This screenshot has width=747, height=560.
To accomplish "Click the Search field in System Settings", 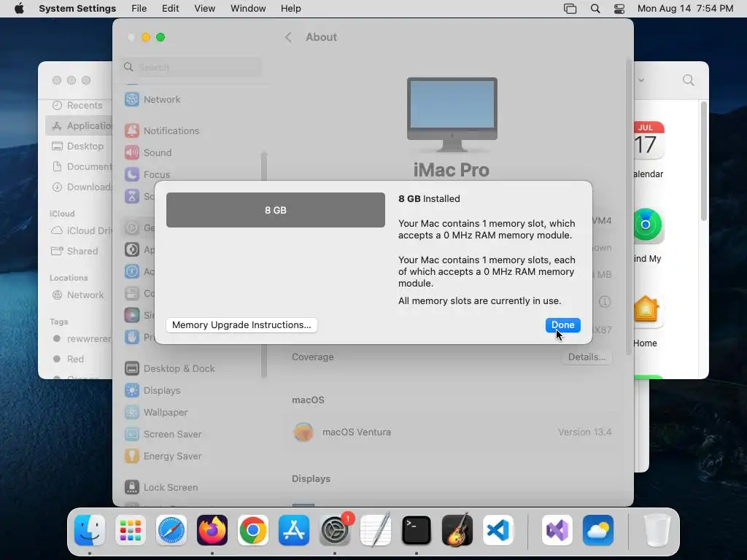I will click(x=192, y=67).
